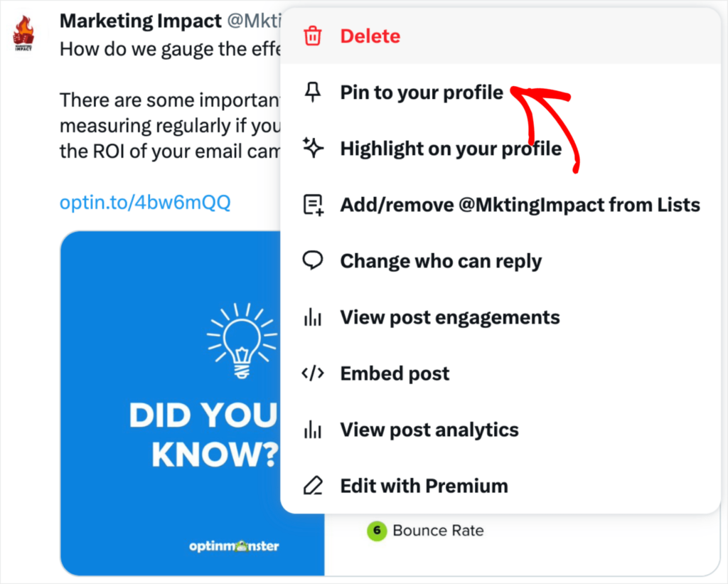Image resolution: width=728 pixels, height=584 pixels.
Task: Select the speech bubble reply settings icon
Action: (x=314, y=260)
